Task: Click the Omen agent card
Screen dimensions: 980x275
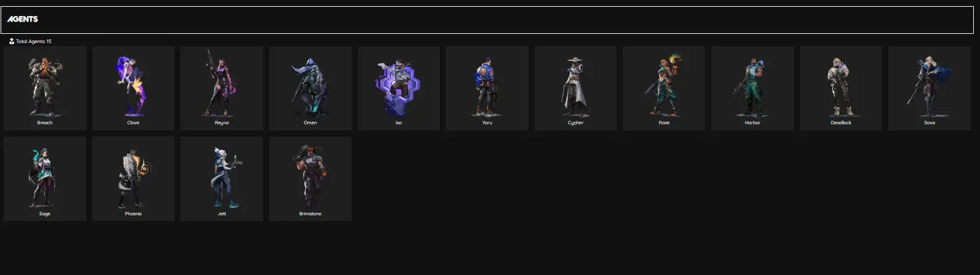Action: [310, 88]
